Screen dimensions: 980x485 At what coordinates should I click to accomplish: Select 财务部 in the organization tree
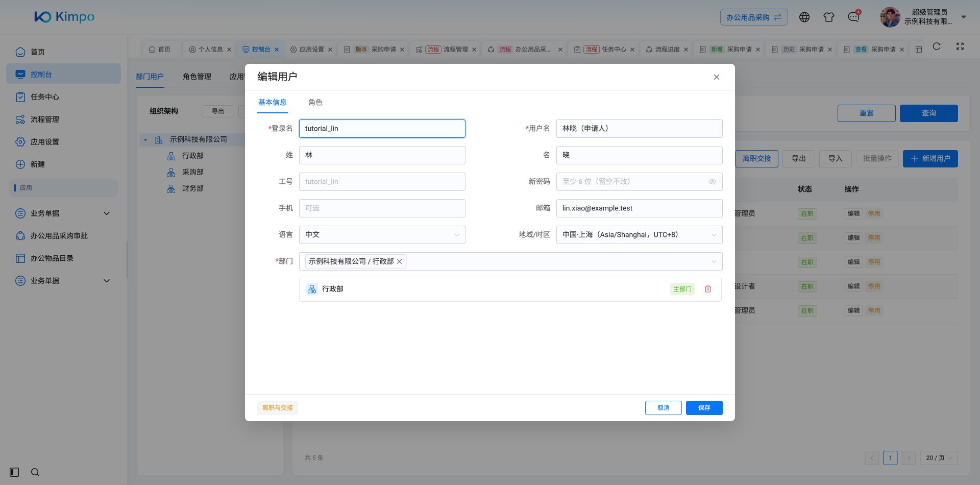click(193, 188)
